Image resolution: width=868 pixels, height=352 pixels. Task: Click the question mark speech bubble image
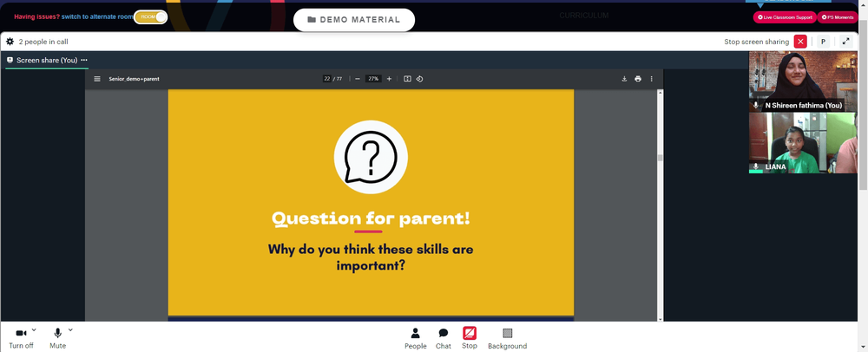tap(371, 158)
